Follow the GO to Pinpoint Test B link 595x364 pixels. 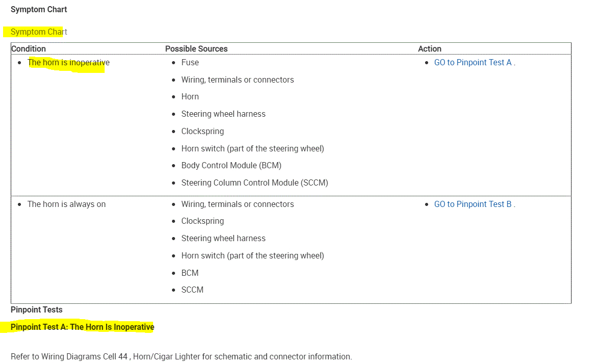click(x=473, y=204)
